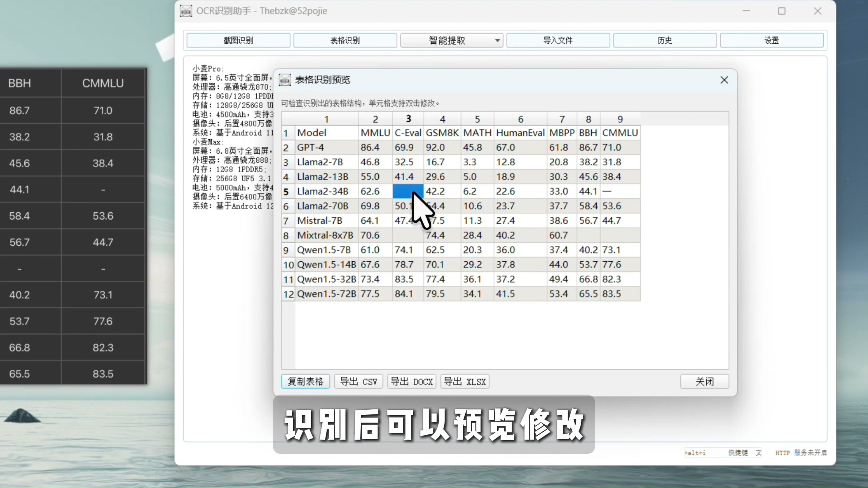Image resolution: width=868 pixels, height=488 pixels.
Task: Export table via 导出 DOCX
Action: [412, 382]
